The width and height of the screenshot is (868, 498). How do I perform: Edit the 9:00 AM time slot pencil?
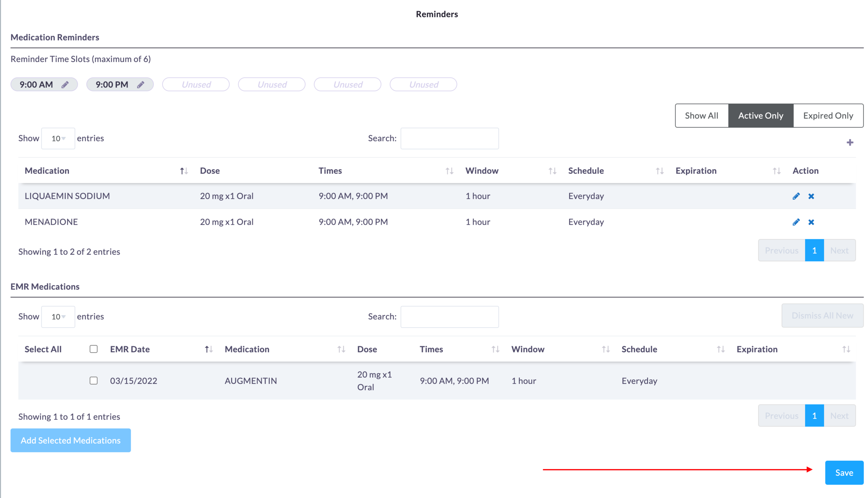coord(65,84)
